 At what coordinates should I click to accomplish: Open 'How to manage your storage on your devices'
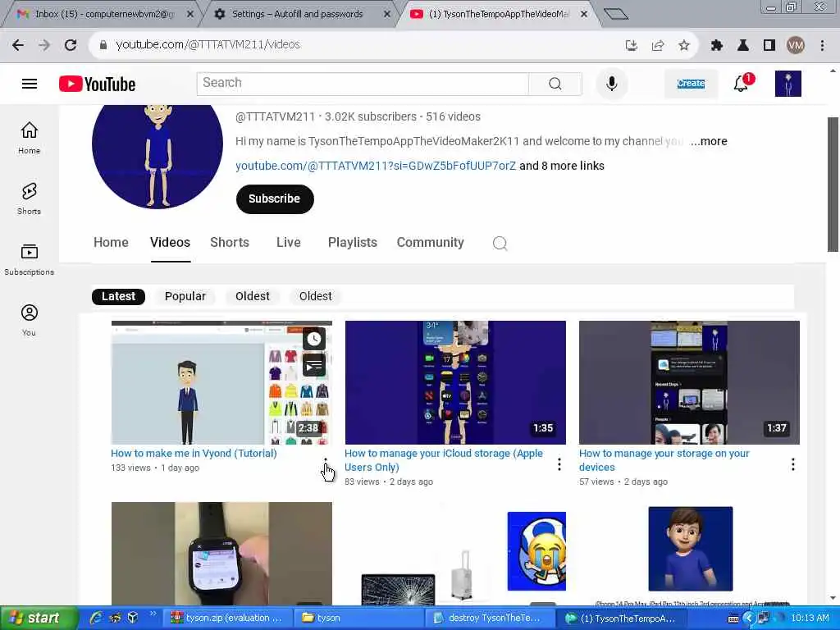tap(664, 460)
